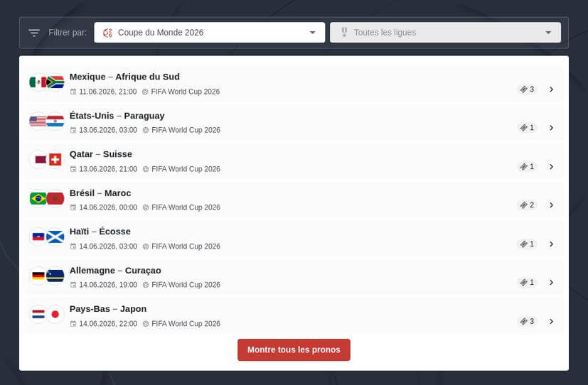Open the Toutes les ligues dropdown
This screenshot has width=588, height=385.
click(444, 33)
